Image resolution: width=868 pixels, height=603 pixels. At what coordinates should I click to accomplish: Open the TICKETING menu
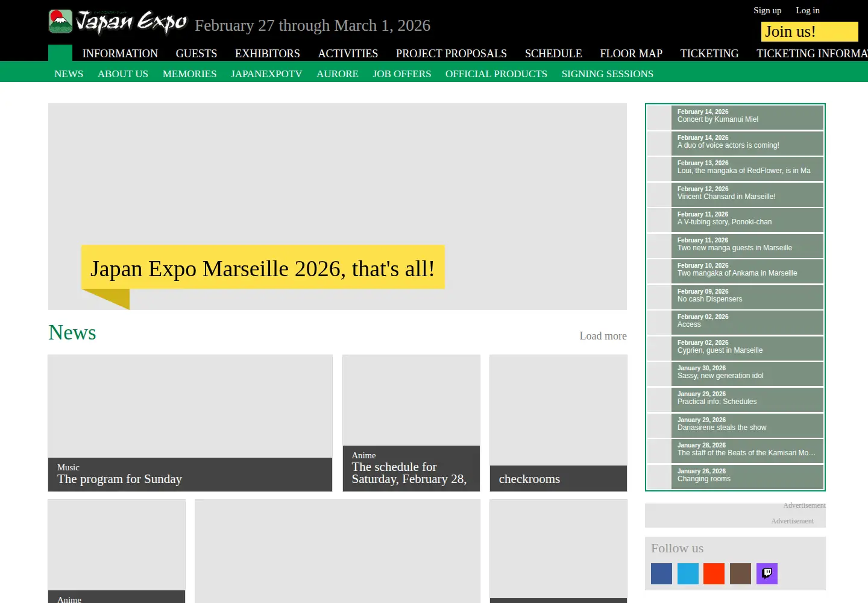point(709,54)
